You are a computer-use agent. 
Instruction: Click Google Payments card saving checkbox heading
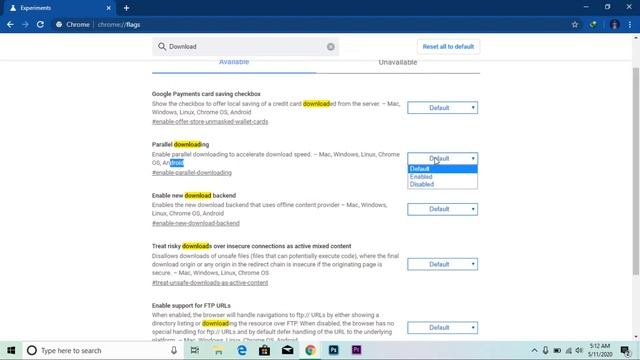[x=206, y=94]
